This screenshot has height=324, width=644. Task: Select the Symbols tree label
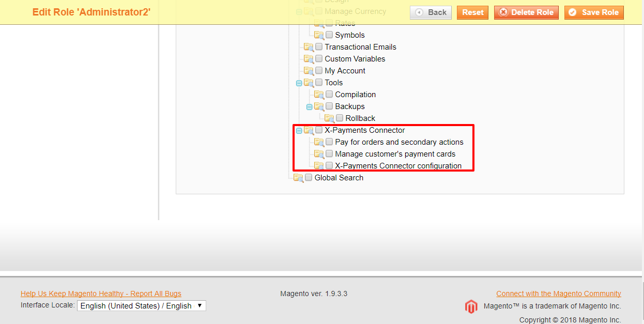click(350, 35)
